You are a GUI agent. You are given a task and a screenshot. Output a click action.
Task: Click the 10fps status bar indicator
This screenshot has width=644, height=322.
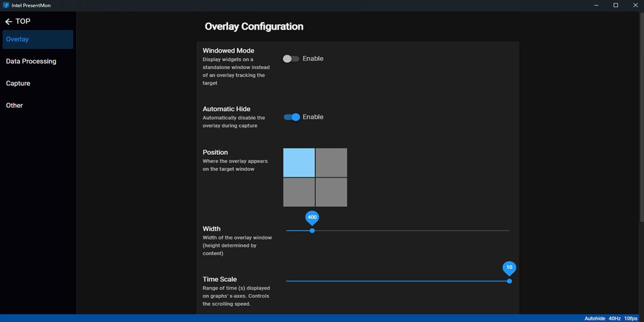pyautogui.click(x=631, y=318)
